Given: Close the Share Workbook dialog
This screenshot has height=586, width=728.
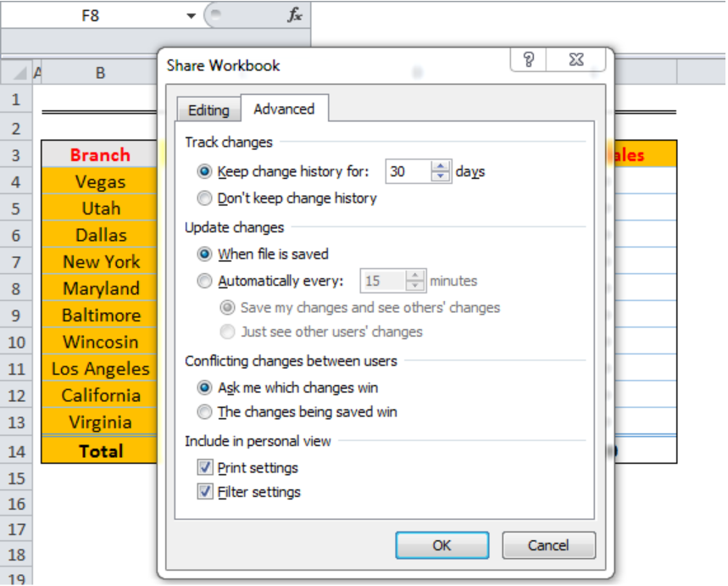Looking at the screenshot, I should (575, 59).
